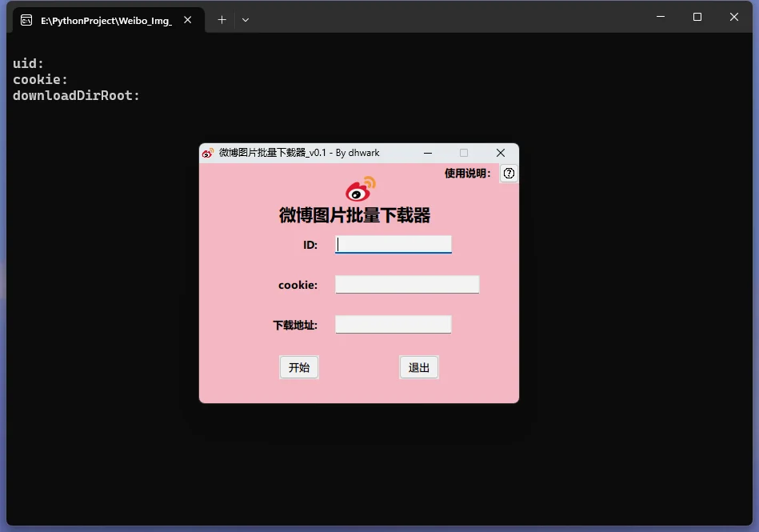
Task: Close the E:\PythonProject terminal tab
Action: click(x=188, y=20)
